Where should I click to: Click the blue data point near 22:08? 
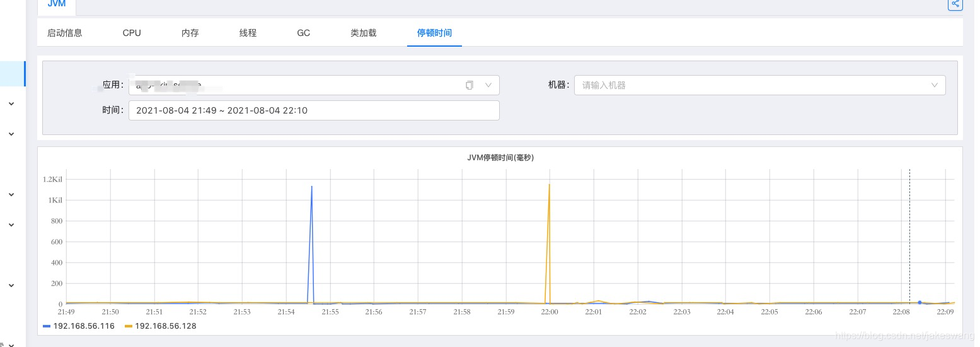click(919, 302)
